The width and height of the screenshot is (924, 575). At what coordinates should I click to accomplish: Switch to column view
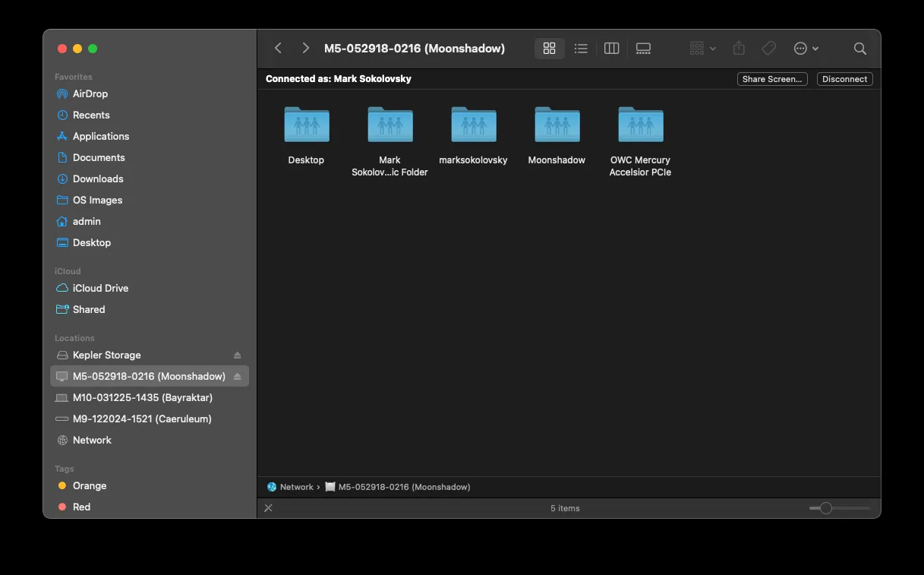coord(611,48)
